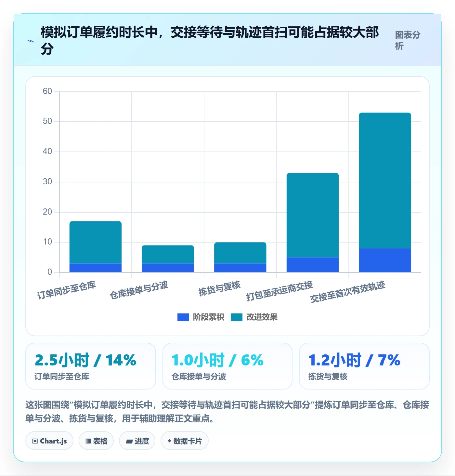Click the x-axis label 交接至首次有效轨迹
The image size is (455, 476).
pos(348,292)
